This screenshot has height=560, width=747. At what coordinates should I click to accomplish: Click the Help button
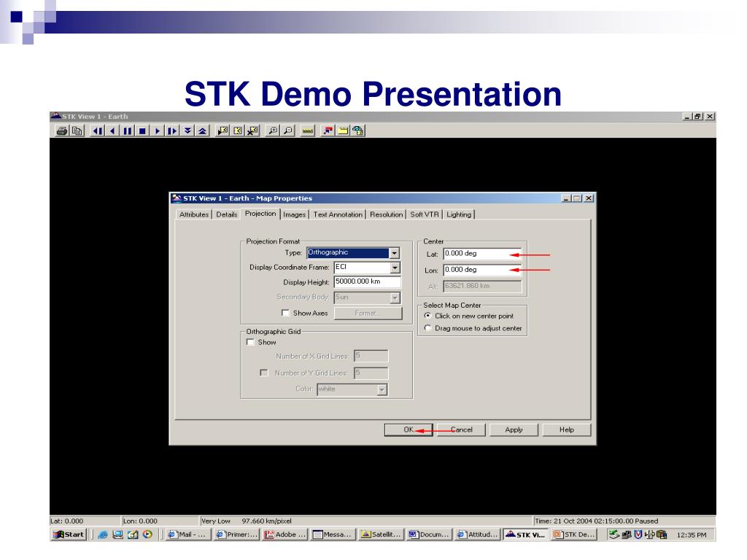pos(566,429)
